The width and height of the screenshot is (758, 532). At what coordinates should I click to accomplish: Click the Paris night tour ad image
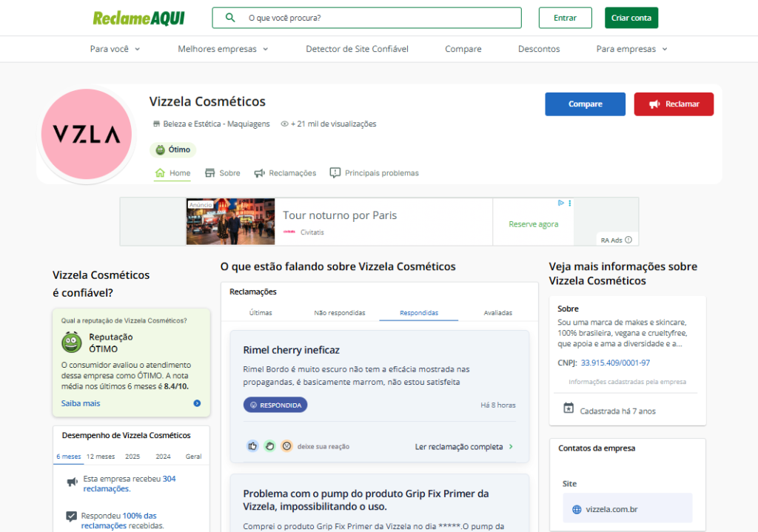231,221
